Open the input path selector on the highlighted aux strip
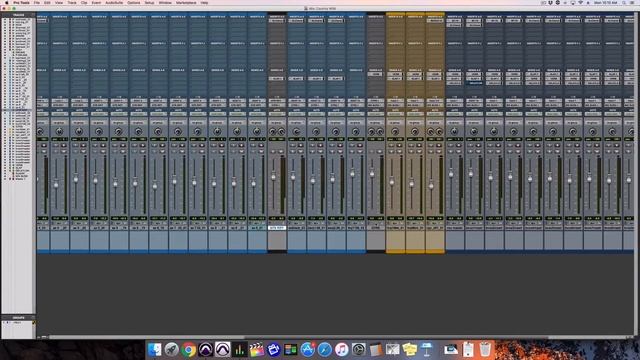 pyautogui.click(x=277, y=100)
